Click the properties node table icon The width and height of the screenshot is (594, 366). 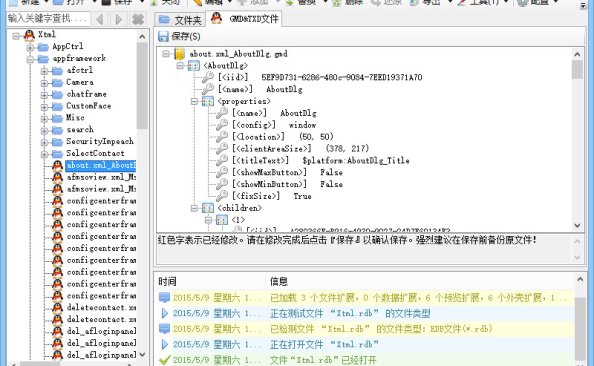point(208,101)
